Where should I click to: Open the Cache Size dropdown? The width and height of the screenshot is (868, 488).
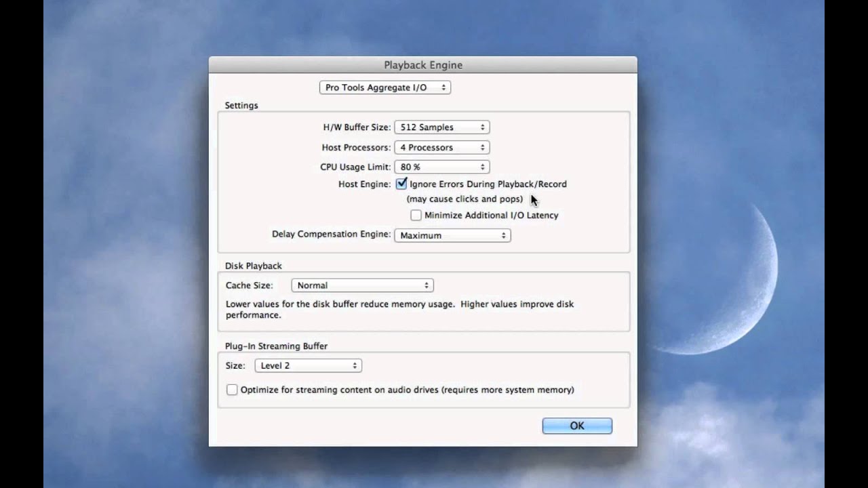[x=362, y=285]
